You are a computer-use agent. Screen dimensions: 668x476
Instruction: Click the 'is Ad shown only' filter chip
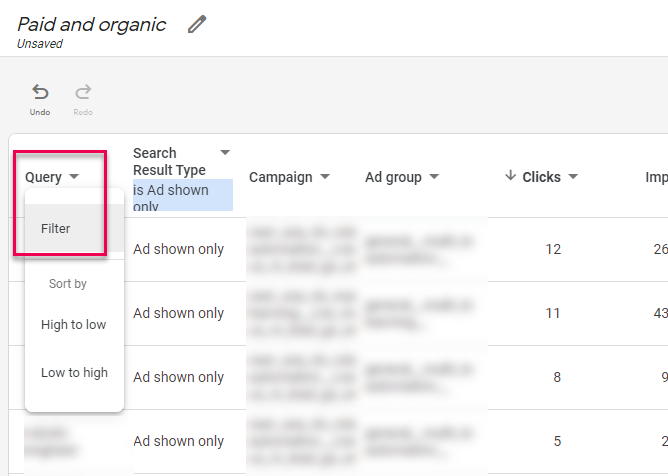tap(182, 197)
